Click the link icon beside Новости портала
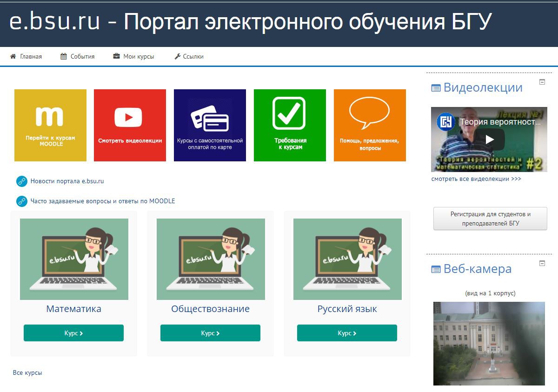Viewport: 558px width, 392px height. [21, 181]
